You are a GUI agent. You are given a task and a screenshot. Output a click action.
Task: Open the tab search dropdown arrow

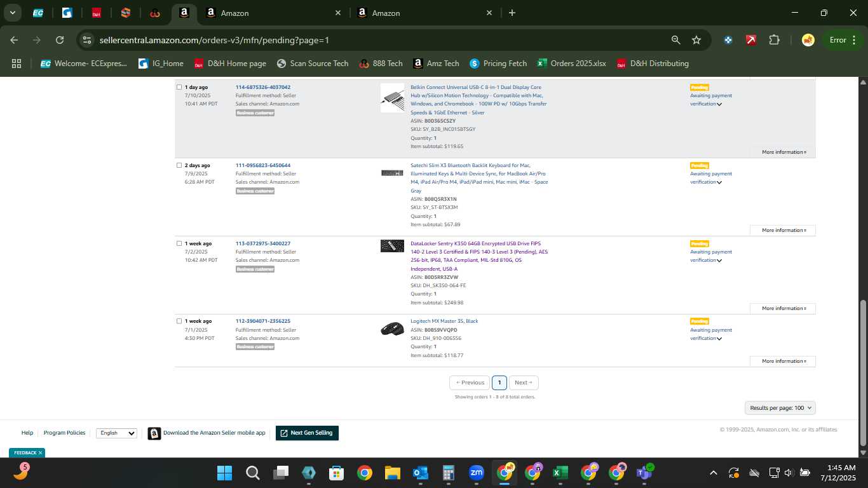point(12,13)
